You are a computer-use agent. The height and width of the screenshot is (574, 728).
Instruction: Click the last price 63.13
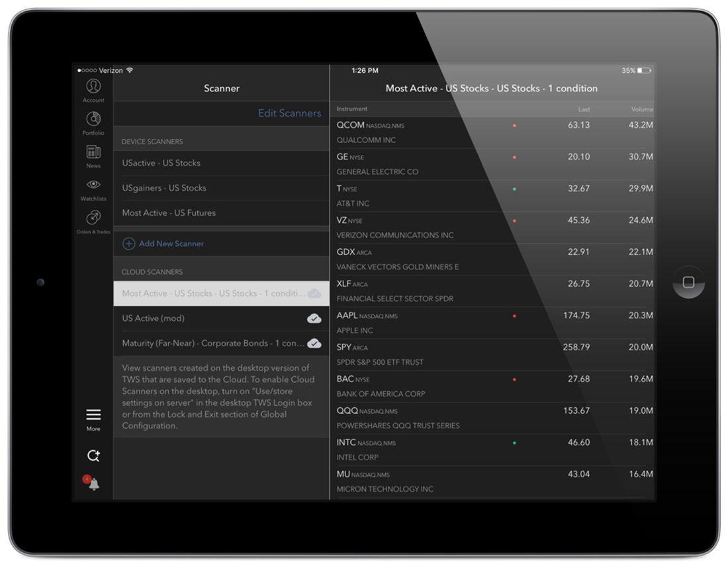pos(578,125)
